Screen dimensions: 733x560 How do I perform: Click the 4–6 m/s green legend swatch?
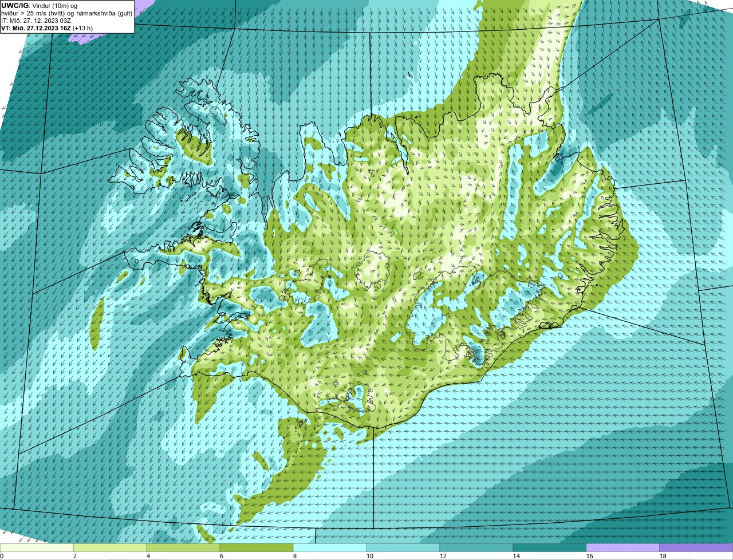[184, 548]
